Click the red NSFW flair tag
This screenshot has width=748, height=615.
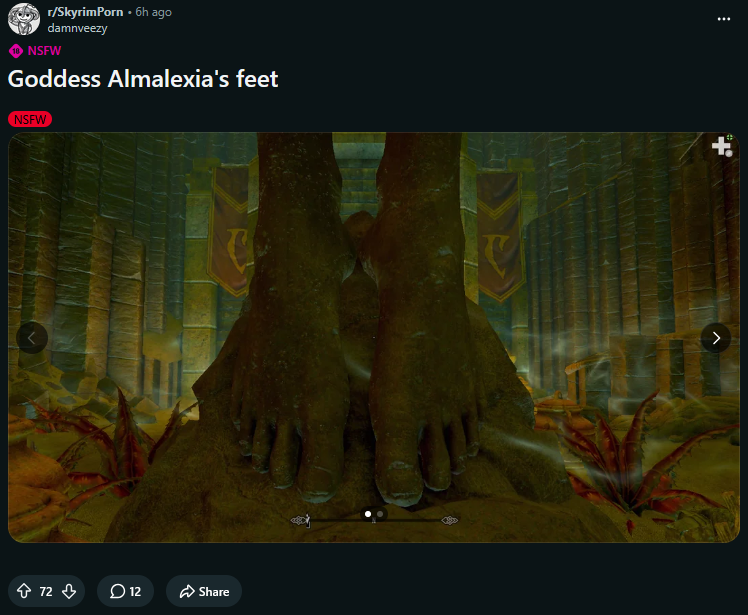pos(30,119)
